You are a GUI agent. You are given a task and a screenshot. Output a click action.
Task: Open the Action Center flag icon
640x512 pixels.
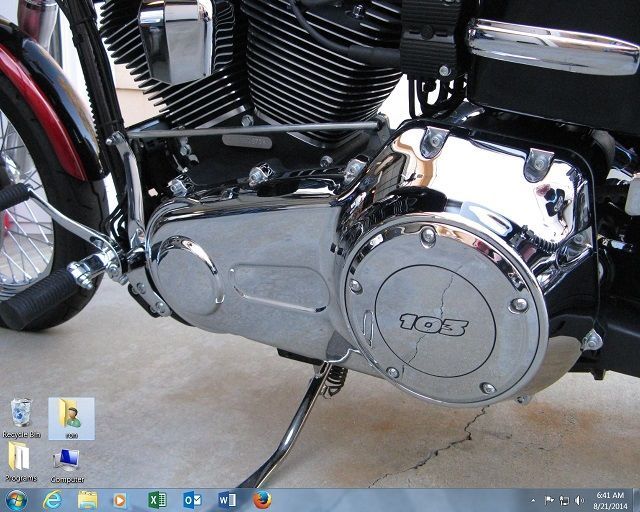(x=549, y=500)
